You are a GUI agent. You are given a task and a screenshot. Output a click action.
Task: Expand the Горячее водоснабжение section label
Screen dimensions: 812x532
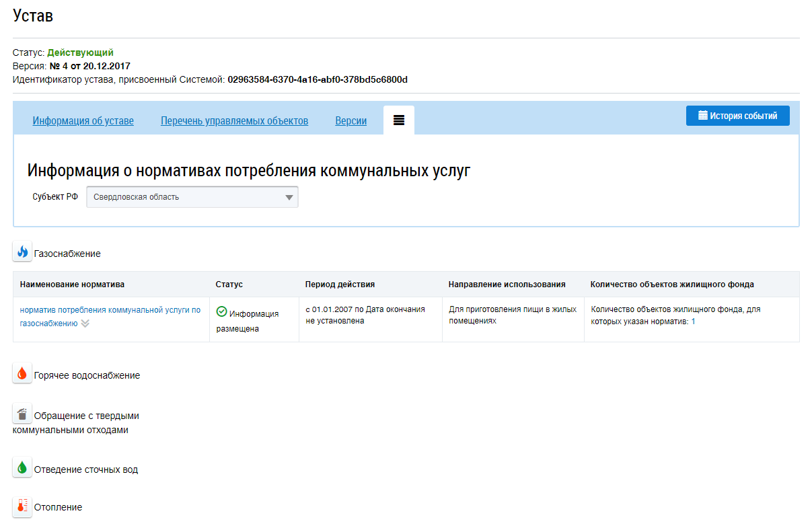87,375
